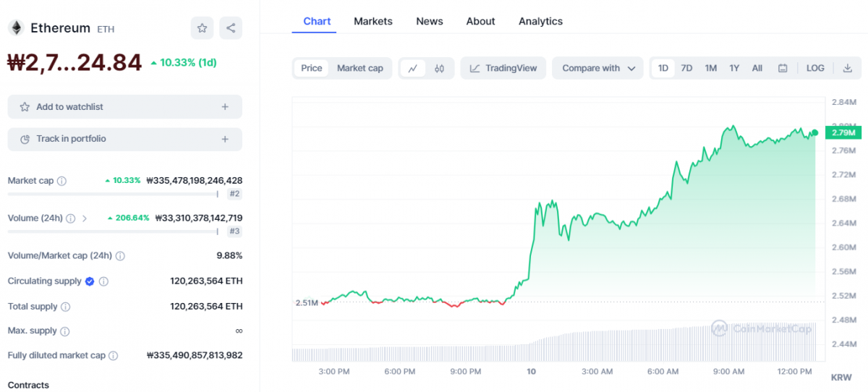Open the Markets tab
The height and width of the screenshot is (392, 868).
click(373, 21)
